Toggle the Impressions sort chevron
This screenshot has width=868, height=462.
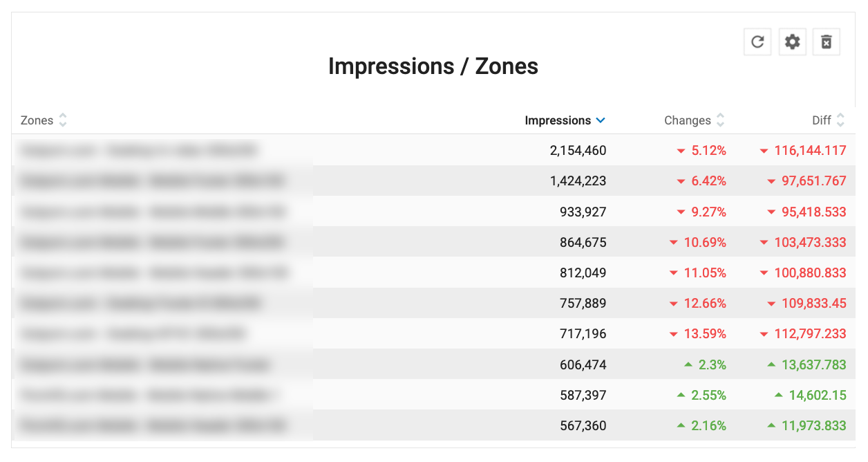point(601,120)
